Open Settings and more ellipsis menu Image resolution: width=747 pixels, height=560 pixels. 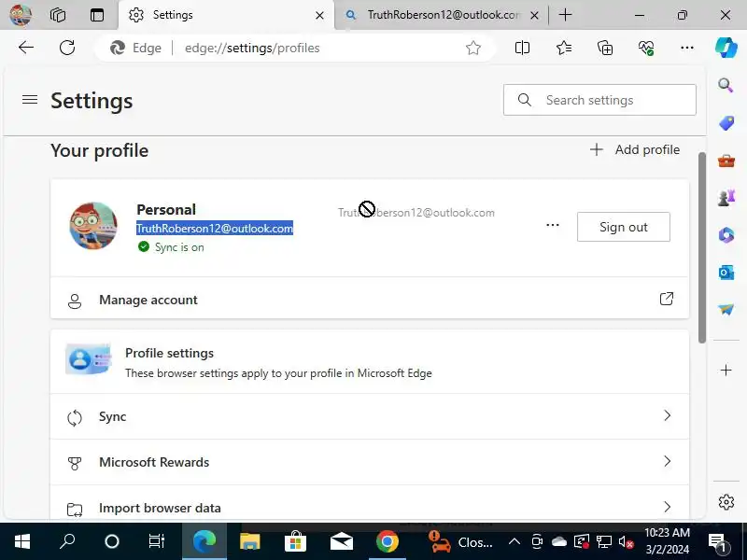coord(687,48)
